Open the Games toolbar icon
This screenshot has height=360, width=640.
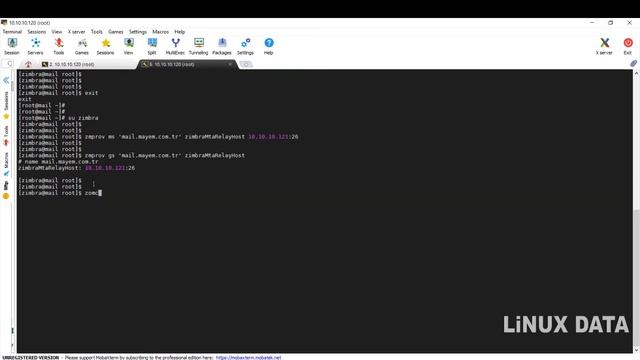pos(82,46)
